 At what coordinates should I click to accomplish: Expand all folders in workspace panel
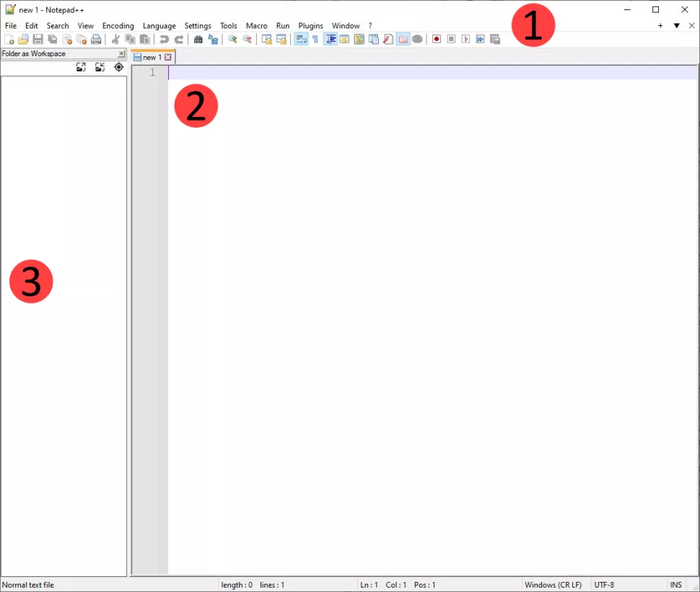point(81,67)
